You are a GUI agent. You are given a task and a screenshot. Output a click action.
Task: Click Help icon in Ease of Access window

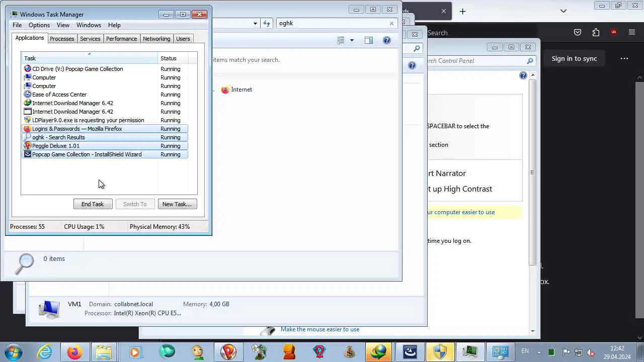coord(523,75)
